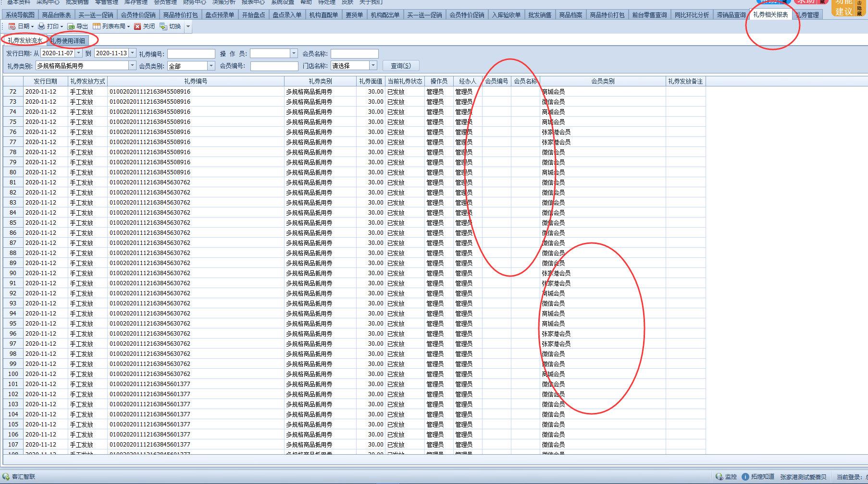868x484 pixels.
Task: Switch to the 礼券使用详细 sub-tab
Action: 68,40
